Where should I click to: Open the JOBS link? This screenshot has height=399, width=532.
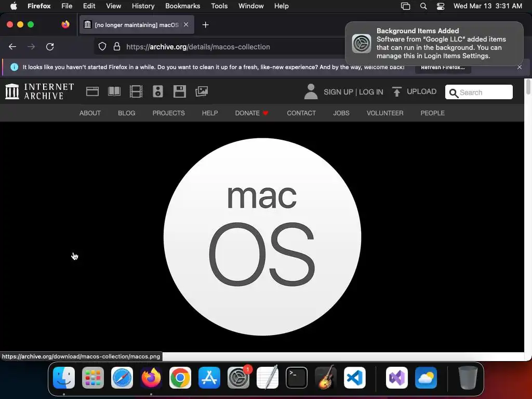(341, 113)
